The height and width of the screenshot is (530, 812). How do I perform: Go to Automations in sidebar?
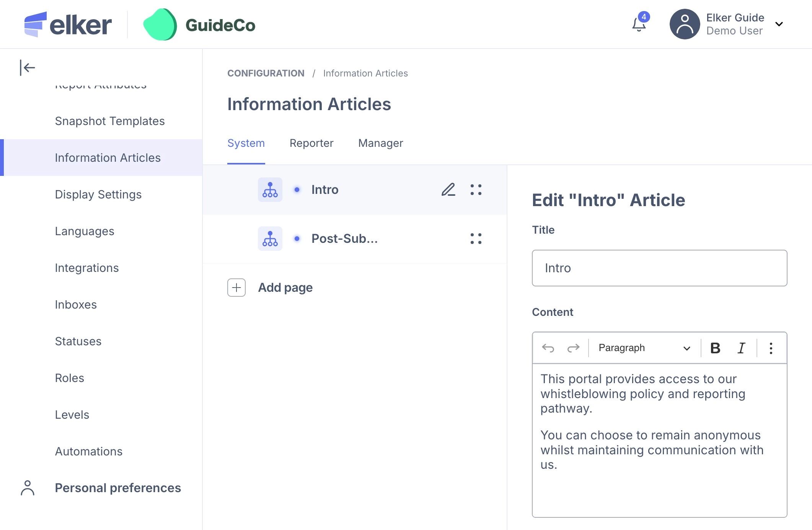[x=88, y=451]
